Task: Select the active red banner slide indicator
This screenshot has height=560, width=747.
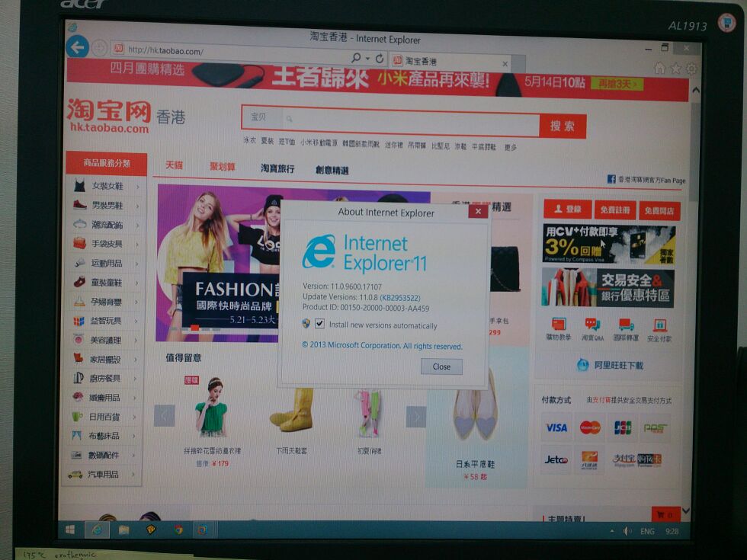Action: 194,328
